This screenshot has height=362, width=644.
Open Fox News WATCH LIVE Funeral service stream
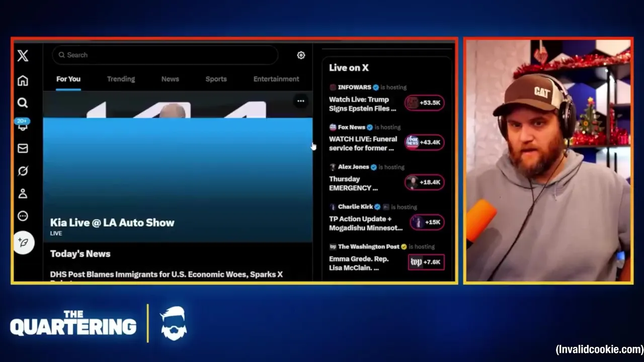tap(363, 143)
